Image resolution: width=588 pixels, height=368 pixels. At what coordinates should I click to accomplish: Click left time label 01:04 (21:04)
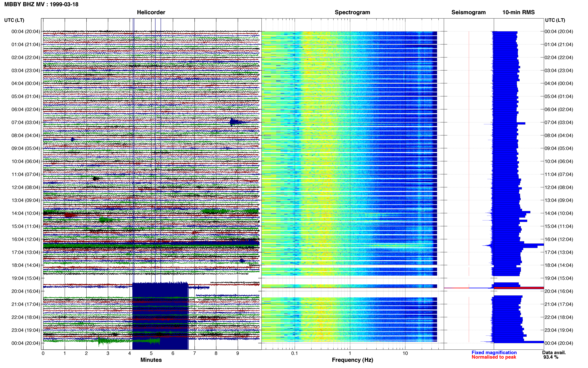(26, 45)
